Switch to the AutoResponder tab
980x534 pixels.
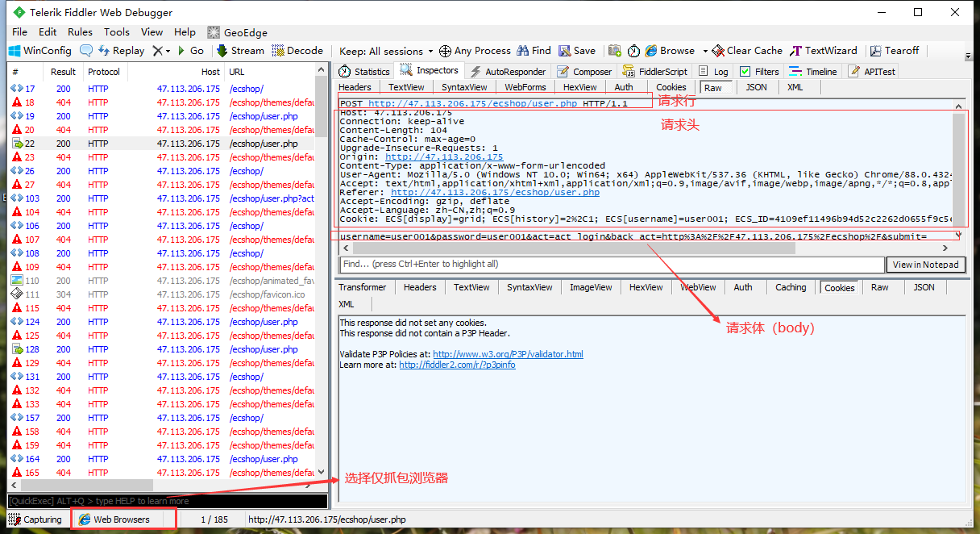[x=509, y=72]
